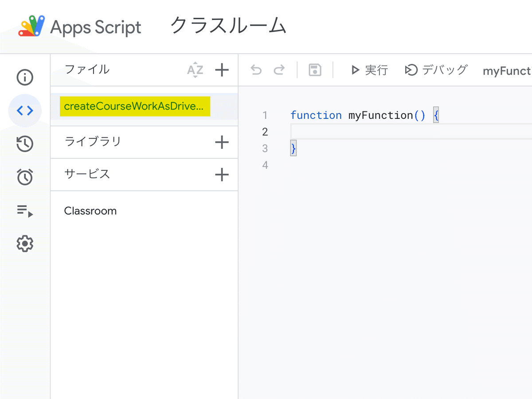Open the project history icon in sidebar

[25, 144]
